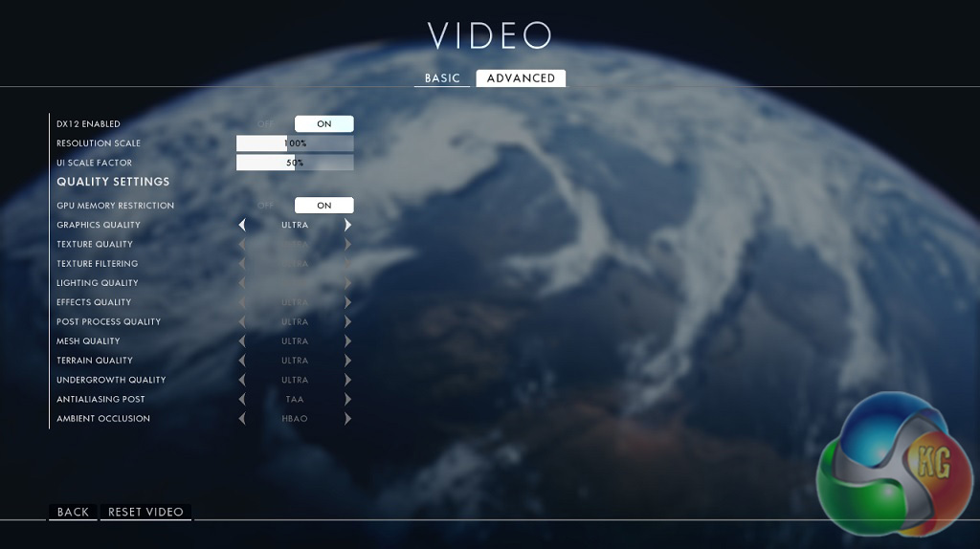
Task: Click left arrow for Antialiasing Post
Action: click(242, 399)
